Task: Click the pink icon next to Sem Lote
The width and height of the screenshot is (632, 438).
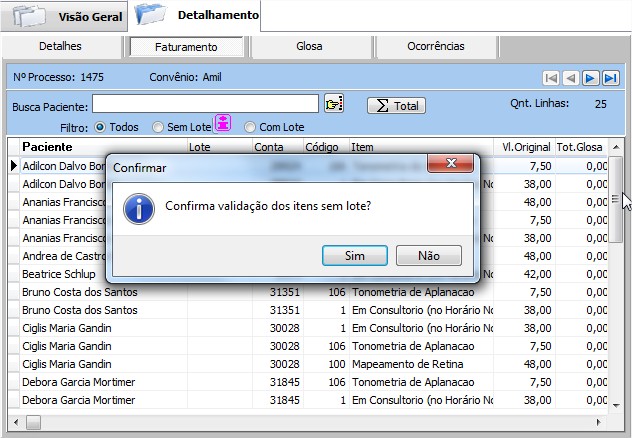Action: click(x=223, y=123)
